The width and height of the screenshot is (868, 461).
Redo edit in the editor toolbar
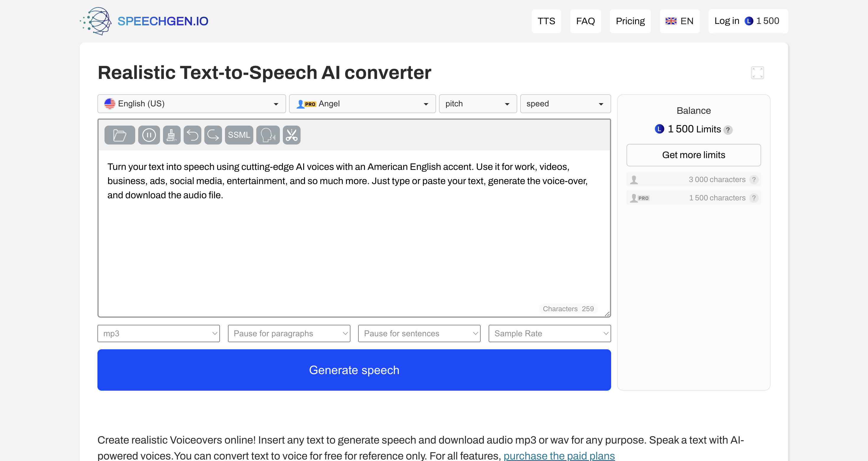click(213, 135)
